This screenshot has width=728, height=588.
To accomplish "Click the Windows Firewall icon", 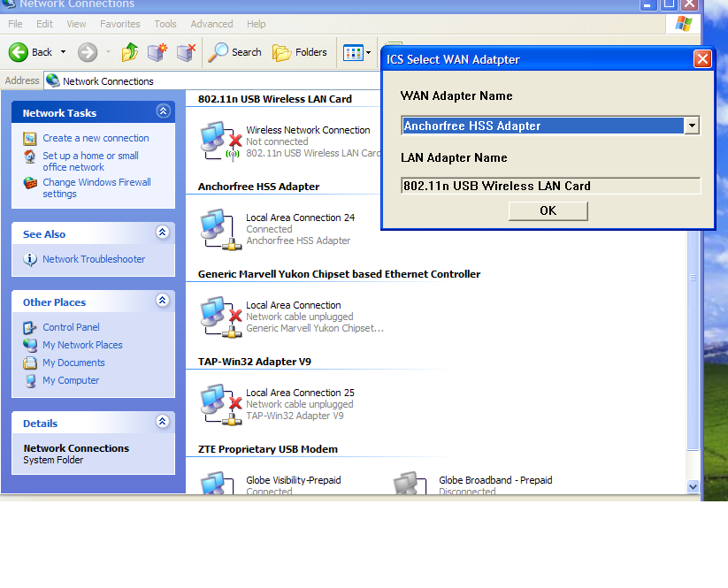I will click(x=30, y=183).
